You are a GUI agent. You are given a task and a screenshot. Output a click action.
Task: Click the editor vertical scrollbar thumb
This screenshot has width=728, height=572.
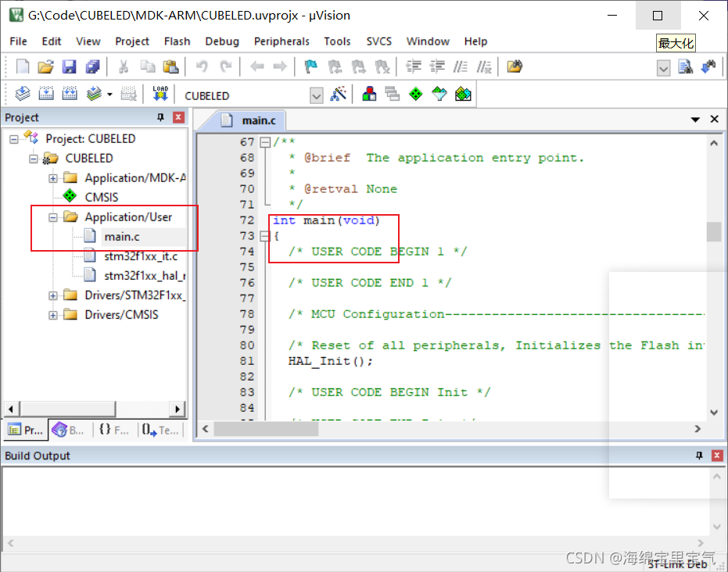[x=714, y=232]
